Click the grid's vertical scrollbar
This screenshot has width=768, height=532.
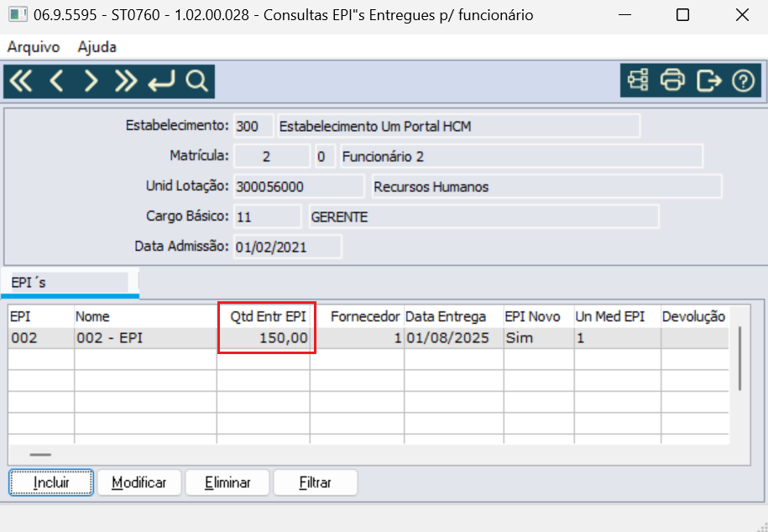point(739,358)
